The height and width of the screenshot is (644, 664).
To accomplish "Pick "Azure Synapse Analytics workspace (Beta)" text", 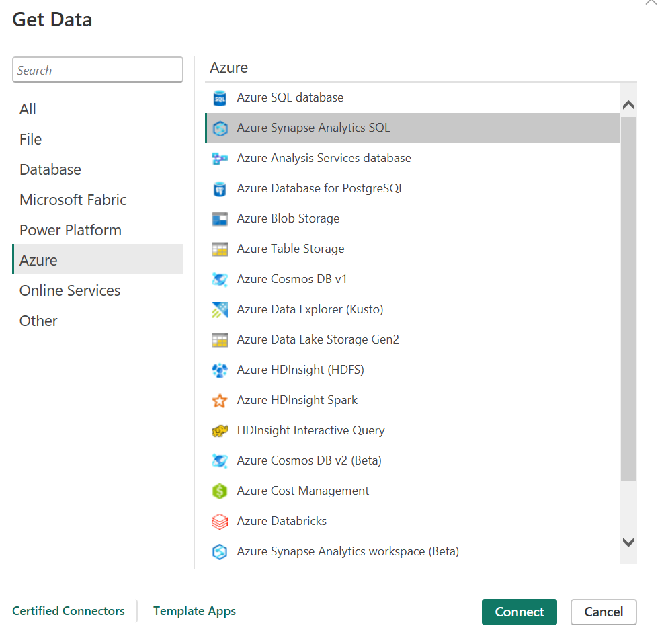I will pos(348,552).
